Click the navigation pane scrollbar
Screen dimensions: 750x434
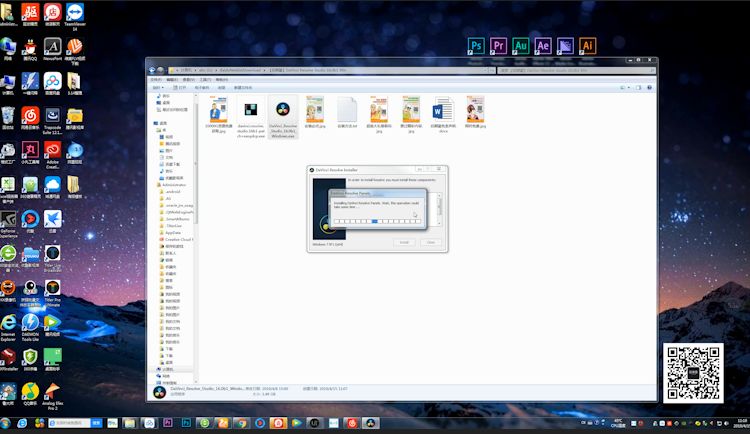click(x=195, y=163)
